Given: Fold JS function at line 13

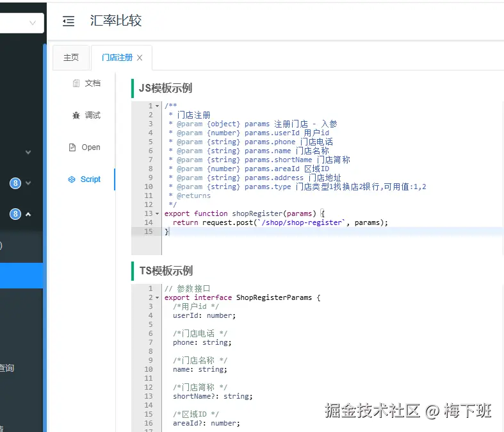Looking at the screenshot, I should click(157, 213).
